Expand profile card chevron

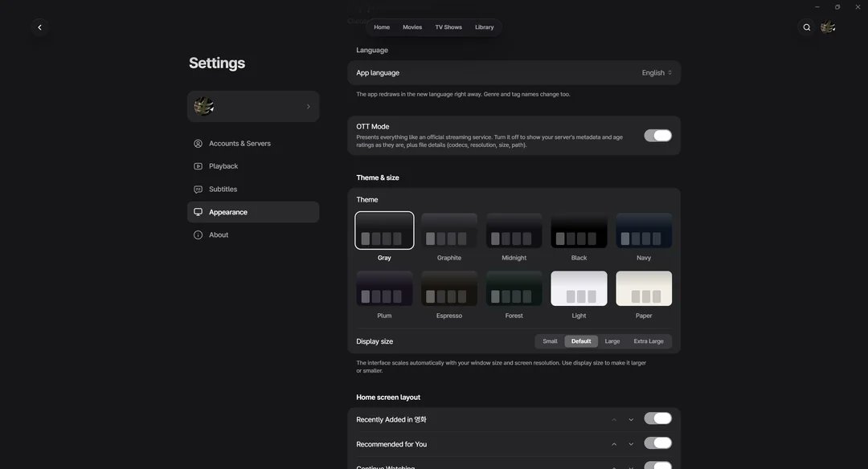[x=309, y=106]
